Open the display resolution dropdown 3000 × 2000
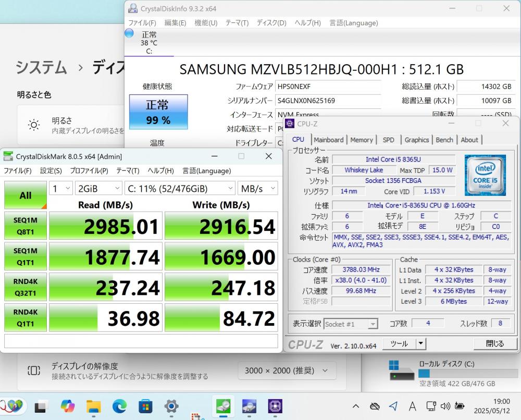Screen dimensions: 521x420 [287, 370]
